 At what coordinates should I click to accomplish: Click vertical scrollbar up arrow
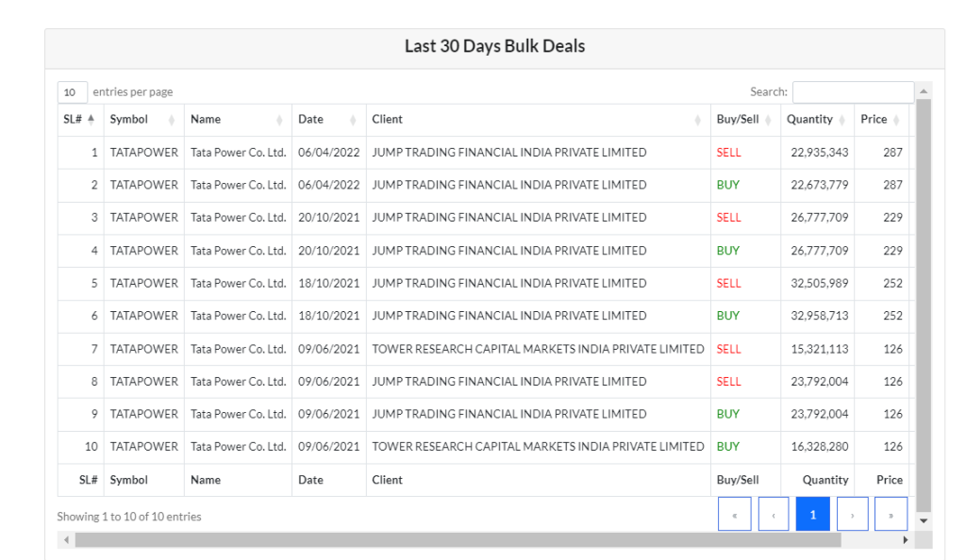(924, 91)
